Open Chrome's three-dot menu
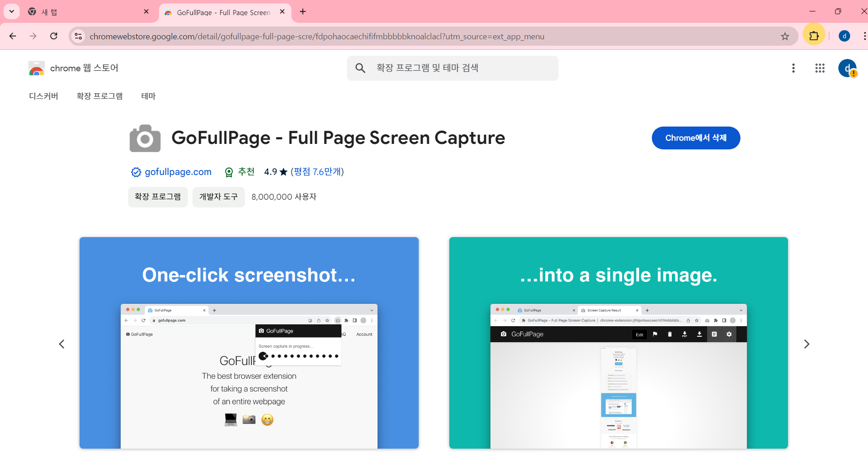The image size is (868, 466). [x=864, y=36]
